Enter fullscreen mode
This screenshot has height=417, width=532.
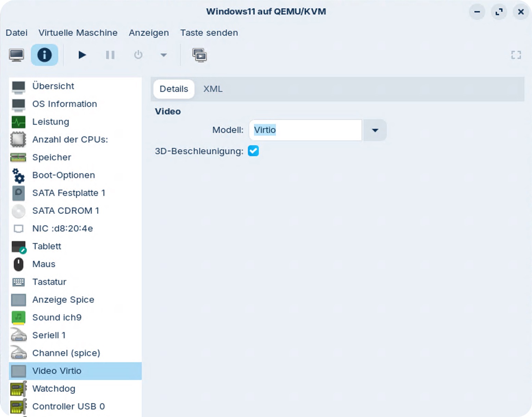pyautogui.click(x=516, y=55)
